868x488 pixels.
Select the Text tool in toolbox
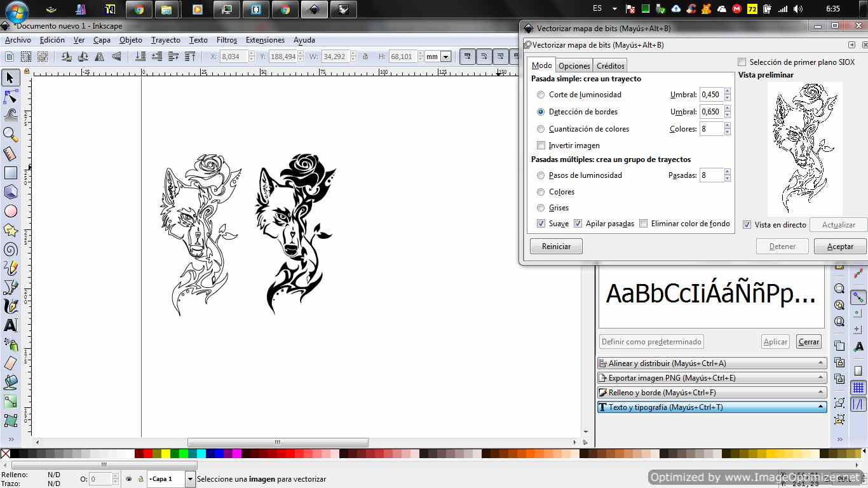point(10,325)
